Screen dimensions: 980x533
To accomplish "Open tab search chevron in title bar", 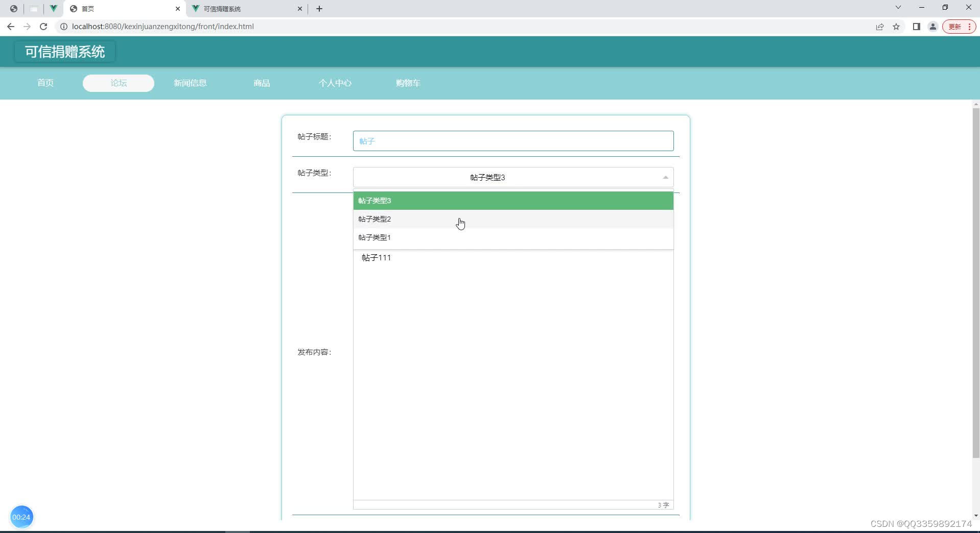I will point(898,8).
